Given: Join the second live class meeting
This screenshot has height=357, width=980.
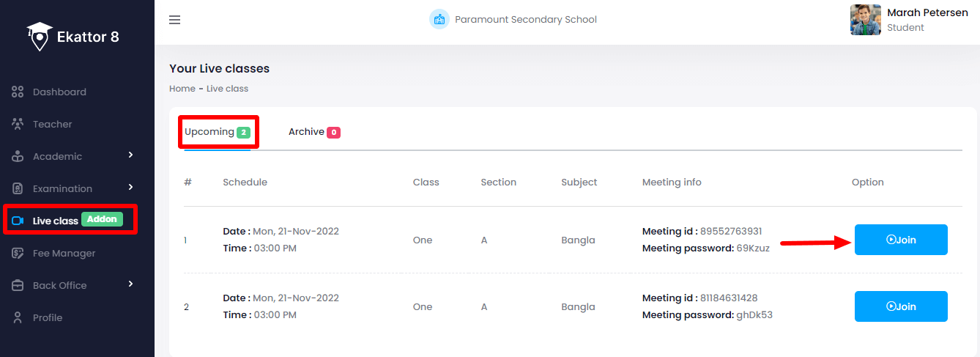Looking at the screenshot, I should tap(901, 306).
